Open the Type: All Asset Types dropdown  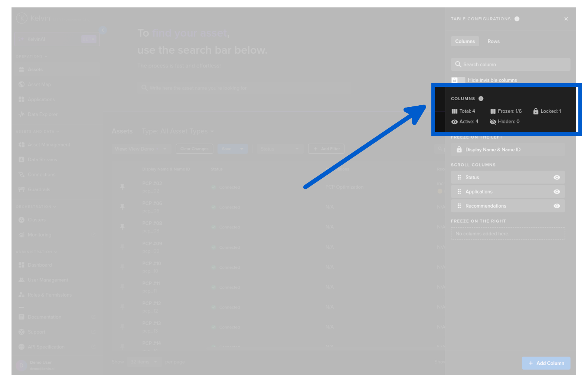[178, 131]
